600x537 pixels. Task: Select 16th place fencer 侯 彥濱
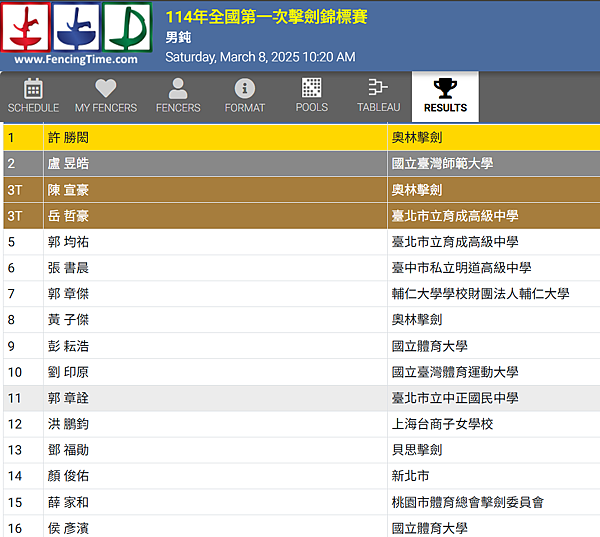68,528
